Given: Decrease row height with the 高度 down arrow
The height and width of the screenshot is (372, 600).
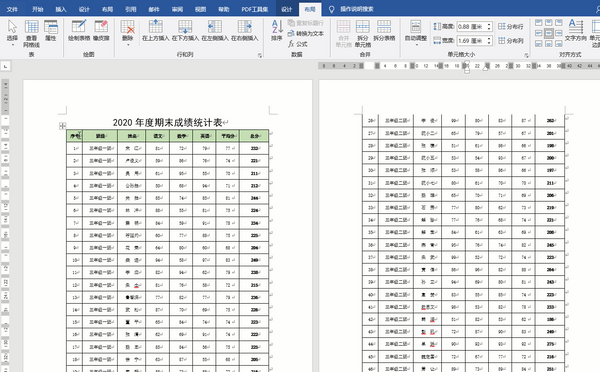Looking at the screenshot, I should pos(489,29).
